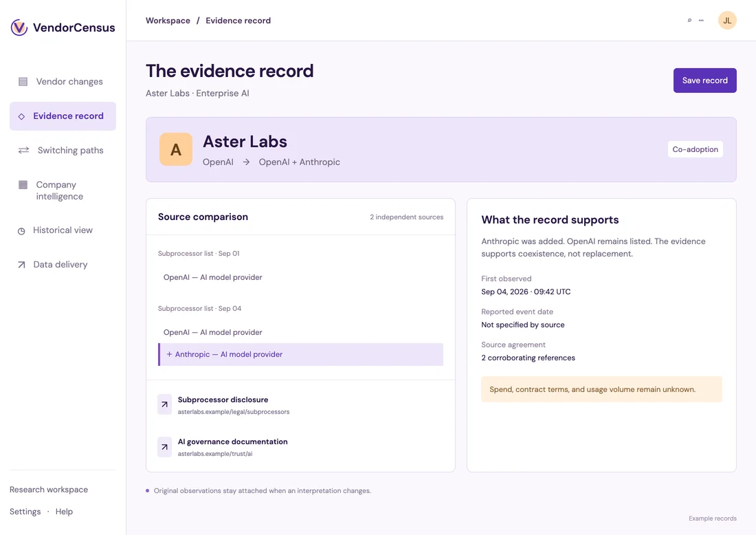
Task: Open Subprocessor disclosure external link icon
Action: point(164,405)
